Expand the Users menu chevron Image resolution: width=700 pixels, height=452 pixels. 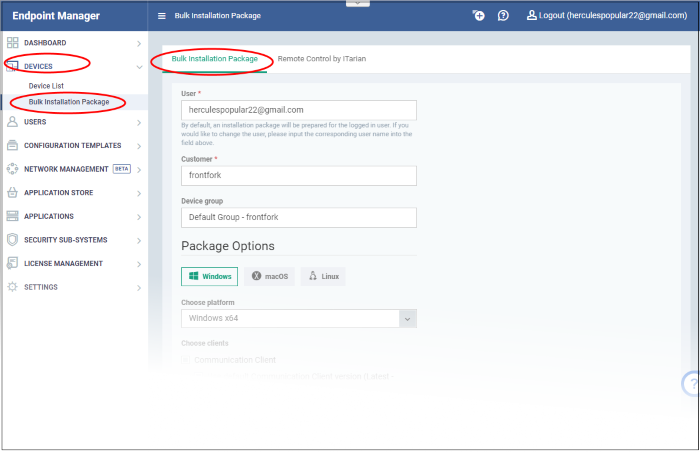(139, 122)
